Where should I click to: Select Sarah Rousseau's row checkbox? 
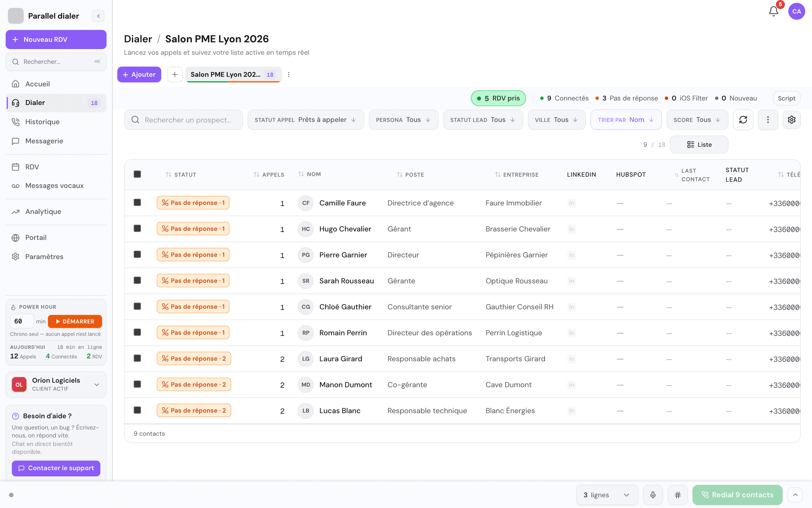coord(137,280)
